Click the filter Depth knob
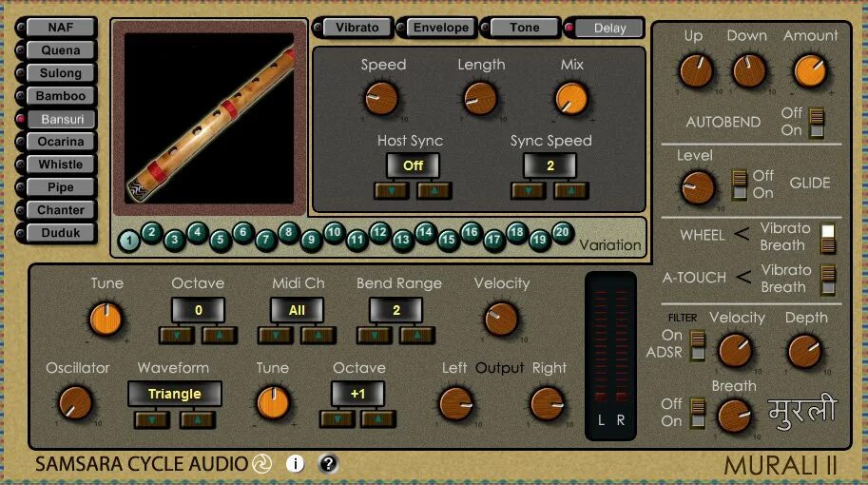This screenshot has height=485, width=868. [x=805, y=352]
